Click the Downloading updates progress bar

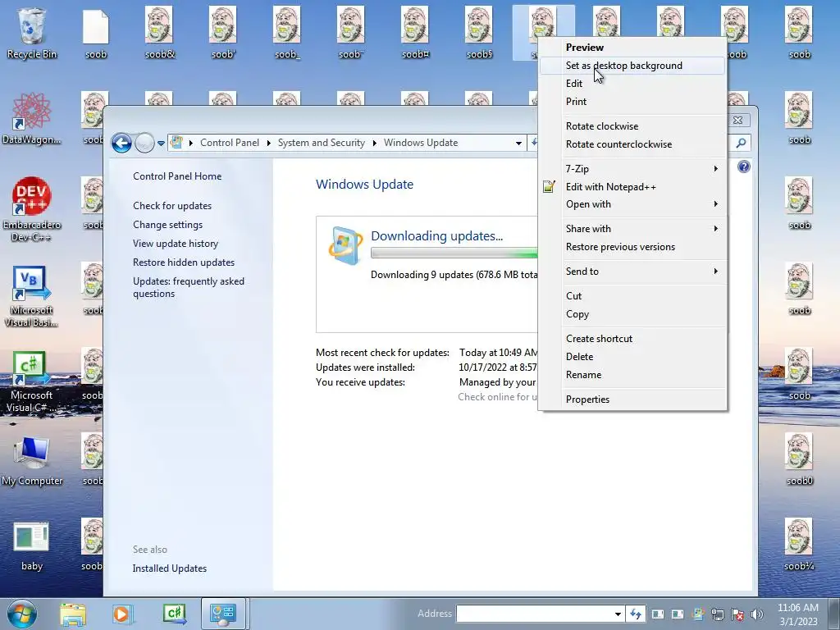pos(454,253)
